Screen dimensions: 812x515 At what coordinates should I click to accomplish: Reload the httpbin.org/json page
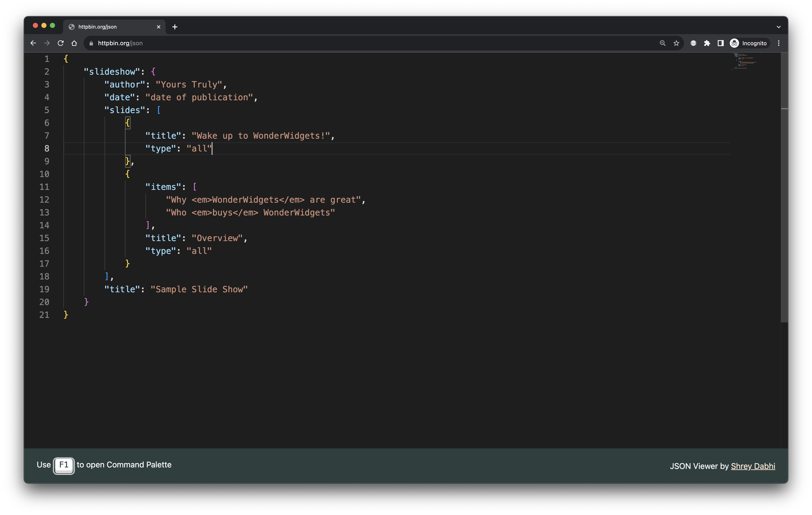61,43
